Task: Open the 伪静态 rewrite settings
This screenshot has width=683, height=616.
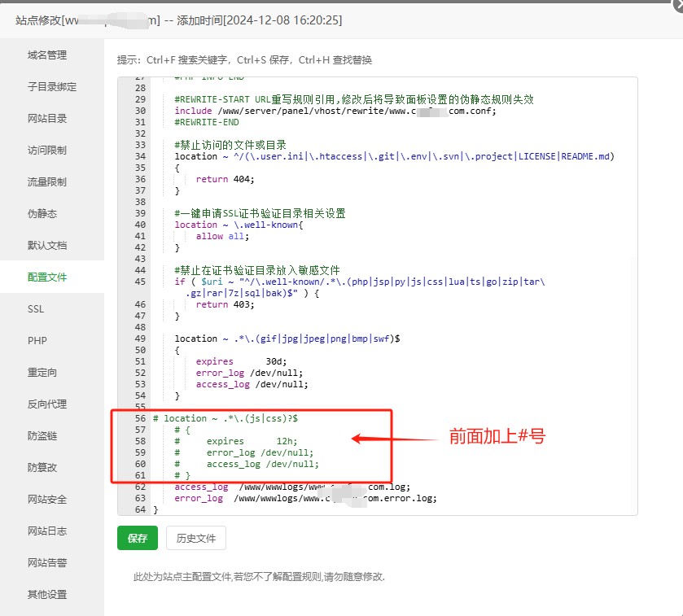Action: [42, 214]
